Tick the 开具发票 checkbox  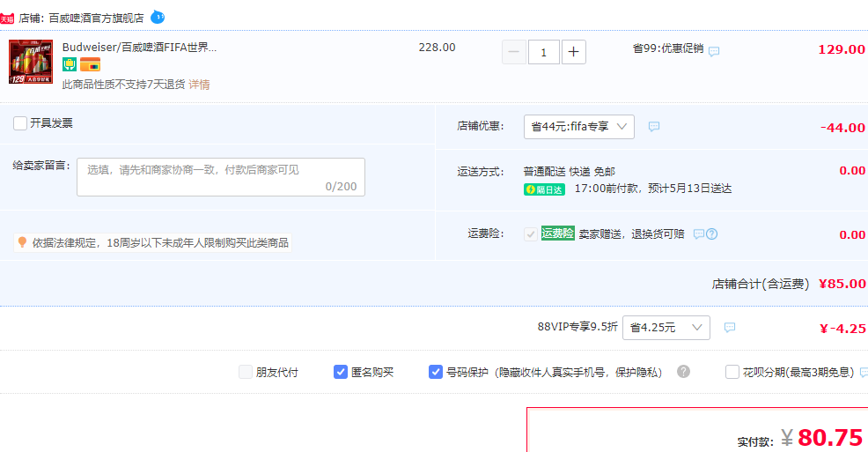(20, 123)
